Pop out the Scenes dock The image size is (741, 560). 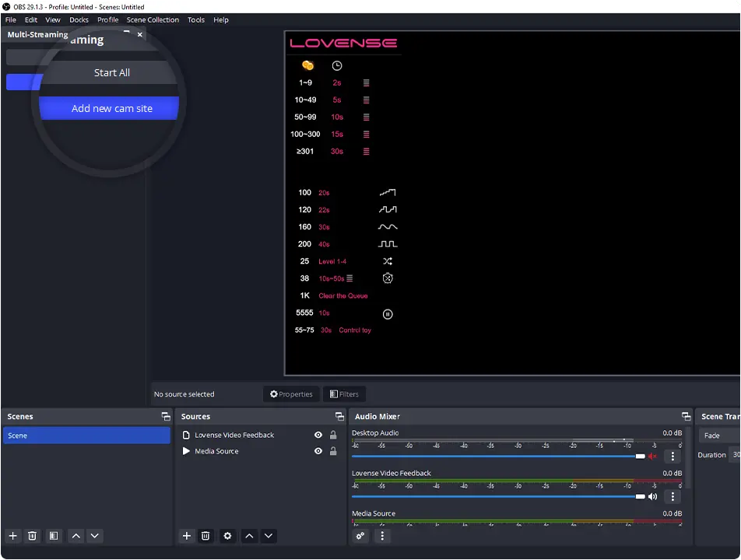[x=166, y=416]
